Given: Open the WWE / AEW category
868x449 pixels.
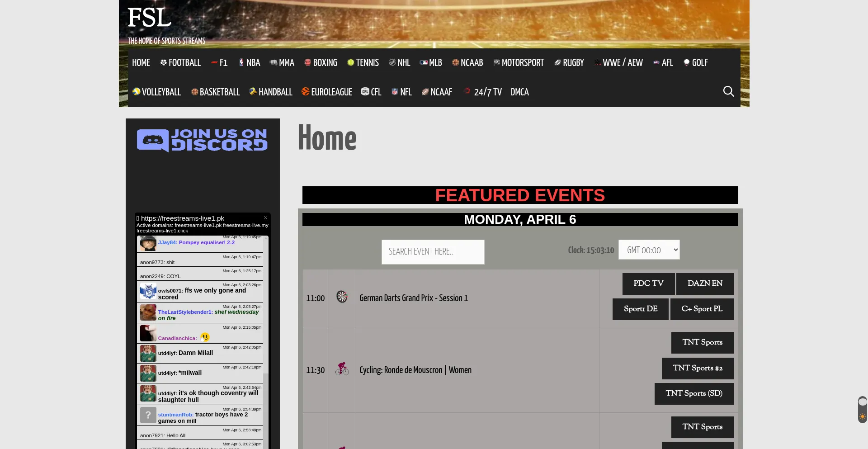Looking at the screenshot, I should click(618, 63).
